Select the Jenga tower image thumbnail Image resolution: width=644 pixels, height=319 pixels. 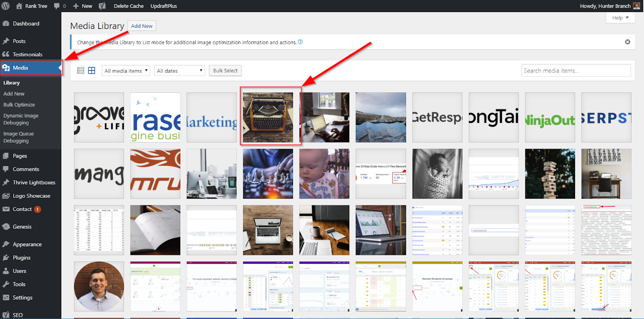point(550,174)
